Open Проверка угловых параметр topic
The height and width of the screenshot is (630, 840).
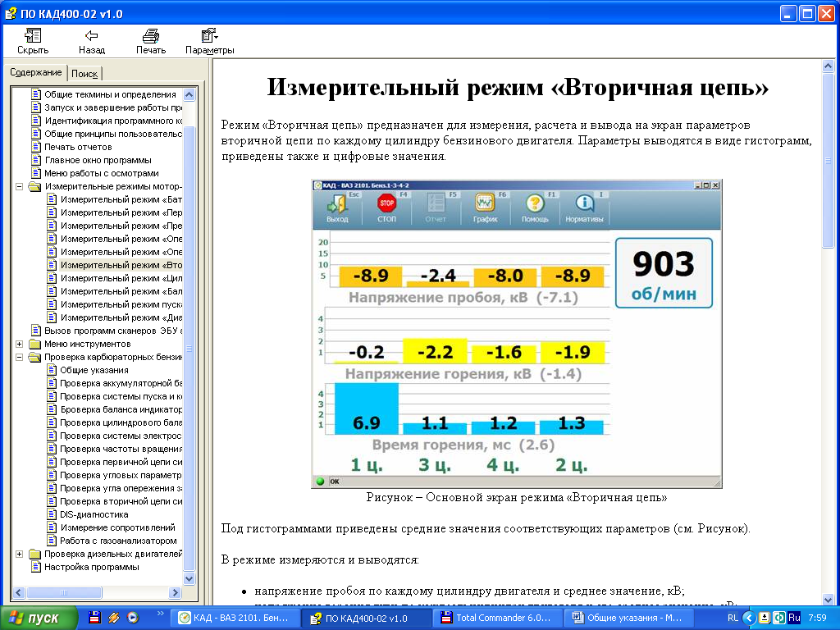coord(121,475)
